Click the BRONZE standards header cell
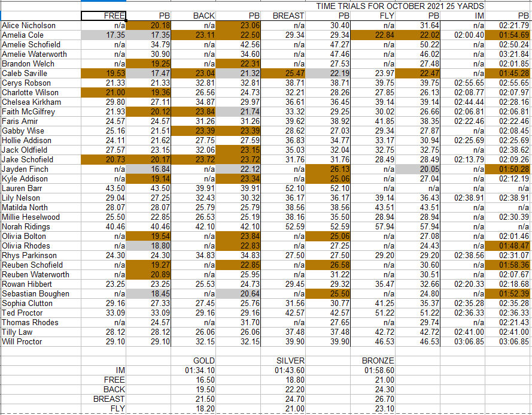Screen dimensions: 532x415 point(373,361)
